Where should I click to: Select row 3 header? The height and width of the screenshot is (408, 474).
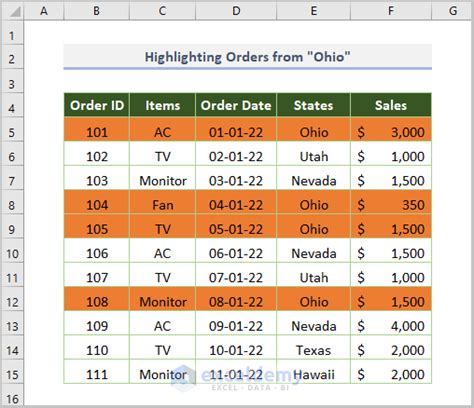pyautogui.click(x=12, y=81)
